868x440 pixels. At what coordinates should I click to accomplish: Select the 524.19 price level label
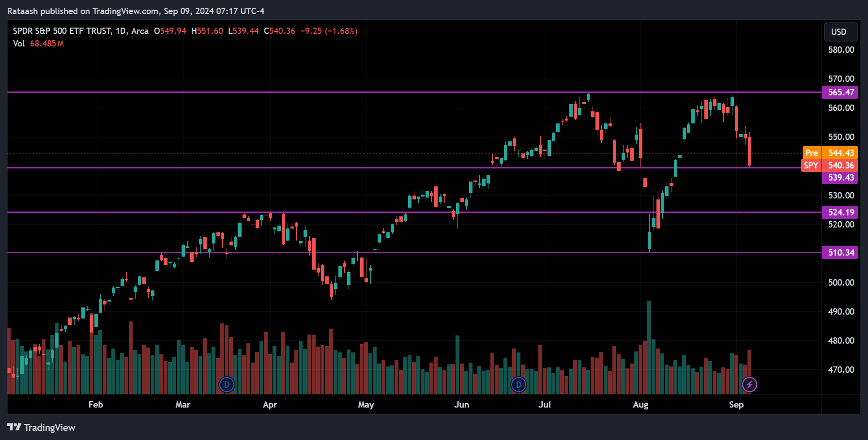(840, 212)
